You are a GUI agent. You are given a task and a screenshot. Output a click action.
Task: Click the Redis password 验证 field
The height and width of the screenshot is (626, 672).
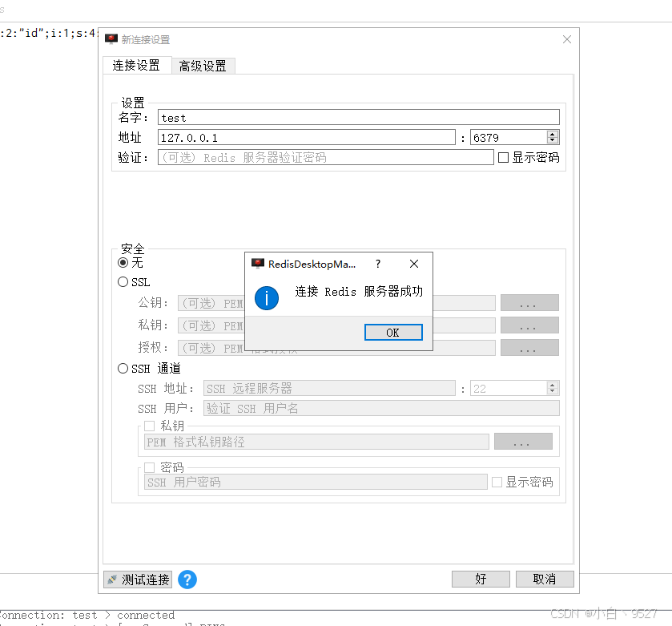pyautogui.click(x=326, y=157)
